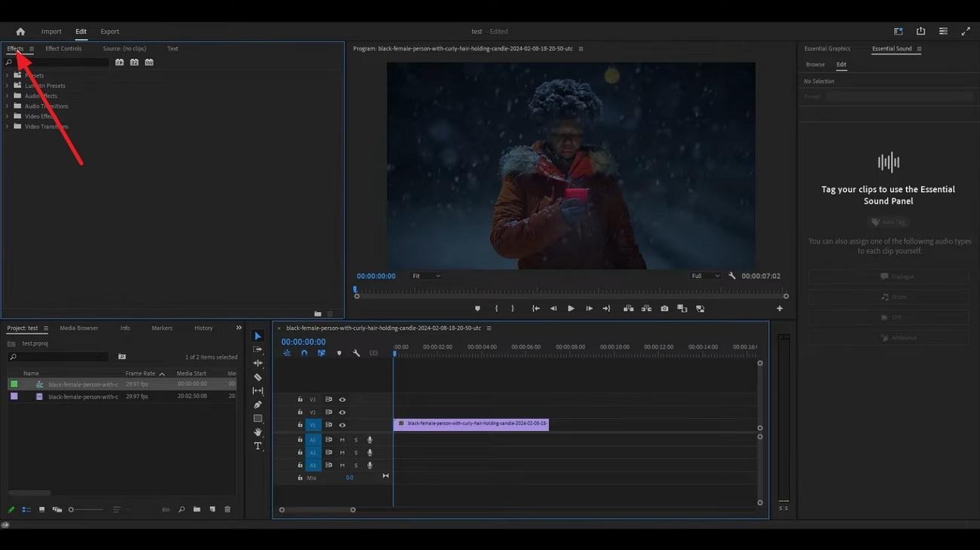Click the Extract button in Program monitor
Viewport: 980px width, 550px height.
pyautogui.click(x=646, y=308)
